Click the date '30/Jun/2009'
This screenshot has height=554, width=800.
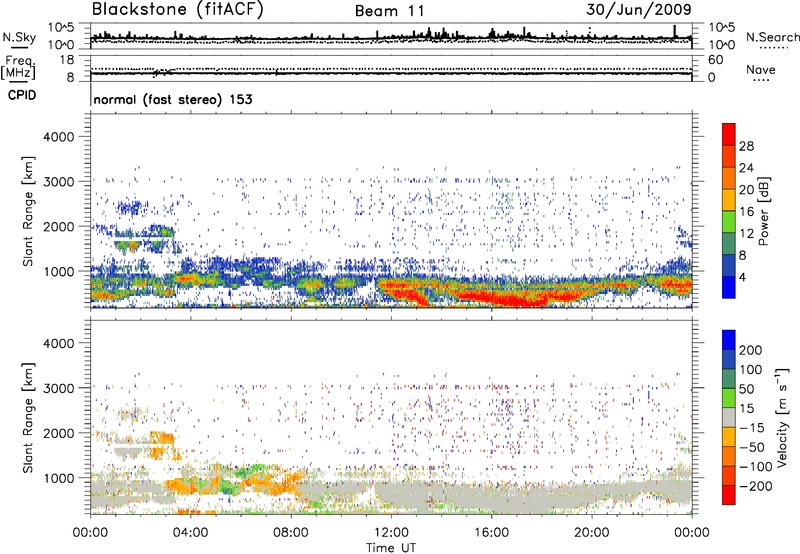coord(639,10)
